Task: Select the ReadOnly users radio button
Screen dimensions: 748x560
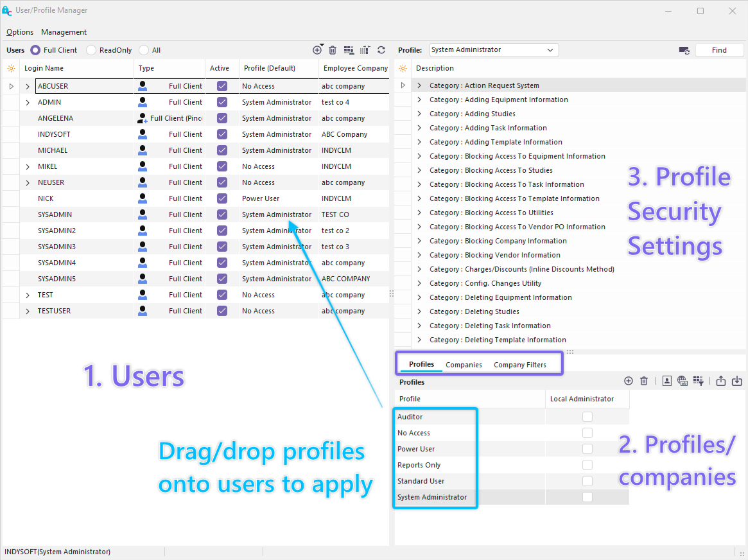Action: tap(91, 50)
